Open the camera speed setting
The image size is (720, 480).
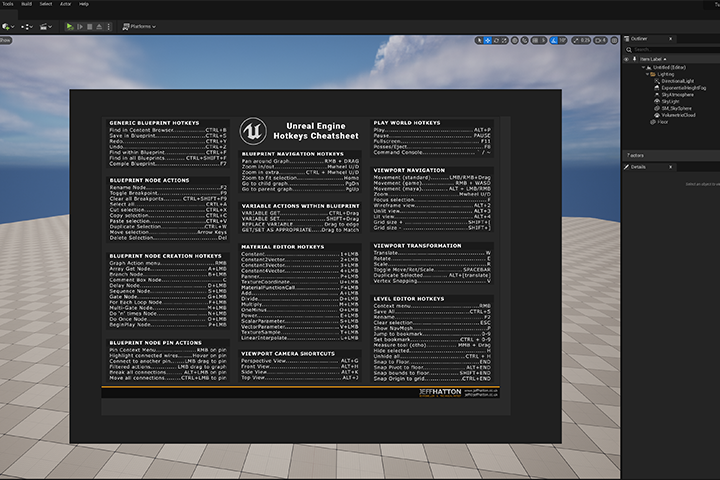[x=601, y=40]
